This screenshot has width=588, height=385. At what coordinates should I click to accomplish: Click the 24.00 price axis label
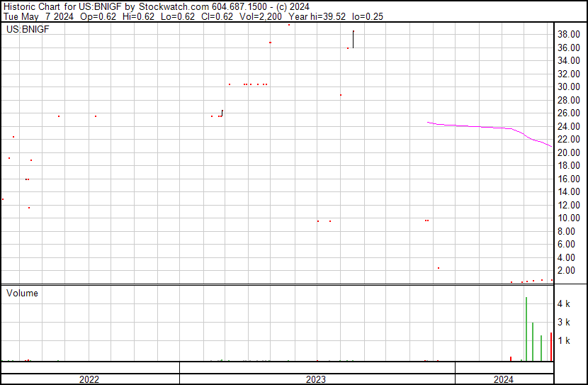(x=569, y=126)
